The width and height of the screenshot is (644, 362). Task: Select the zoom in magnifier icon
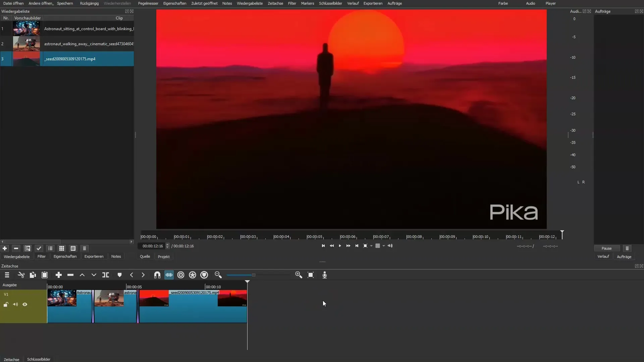pos(299,275)
